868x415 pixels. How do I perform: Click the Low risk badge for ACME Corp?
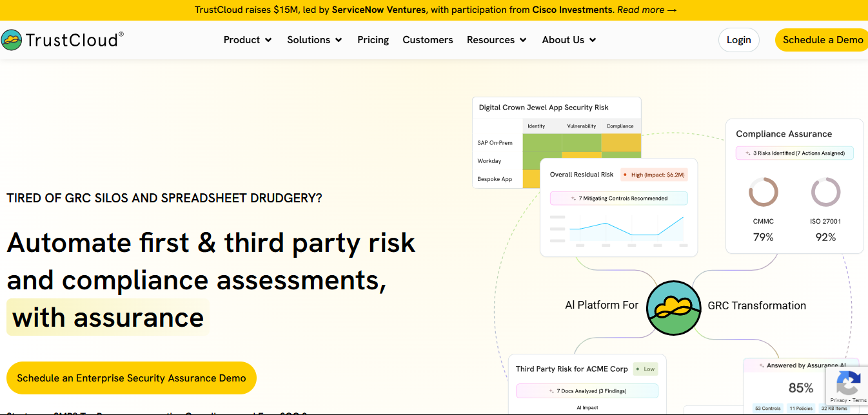click(645, 369)
